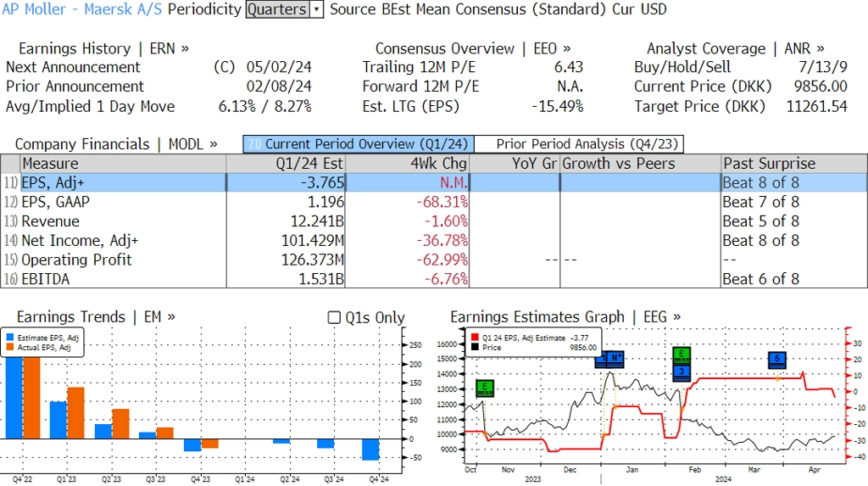Switch to Prior Period Analysis (Q4/23) tab
Viewport: 868px width, 486px height.
click(580, 144)
